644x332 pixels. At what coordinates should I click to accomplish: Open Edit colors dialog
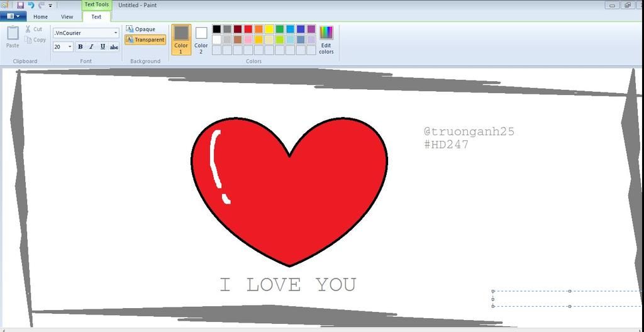pyautogui.click(x=326, y=40)
